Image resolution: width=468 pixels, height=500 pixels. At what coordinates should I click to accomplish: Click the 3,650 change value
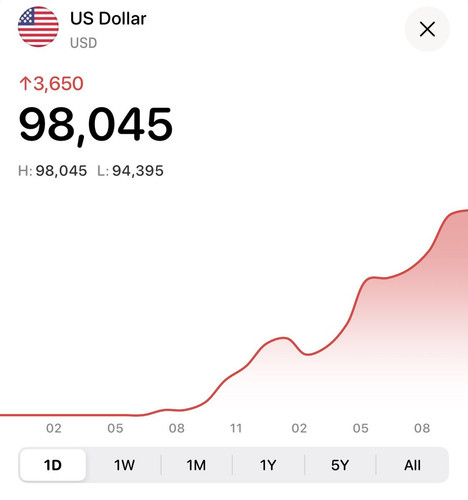pyautogui.click(x=58, y=83)
